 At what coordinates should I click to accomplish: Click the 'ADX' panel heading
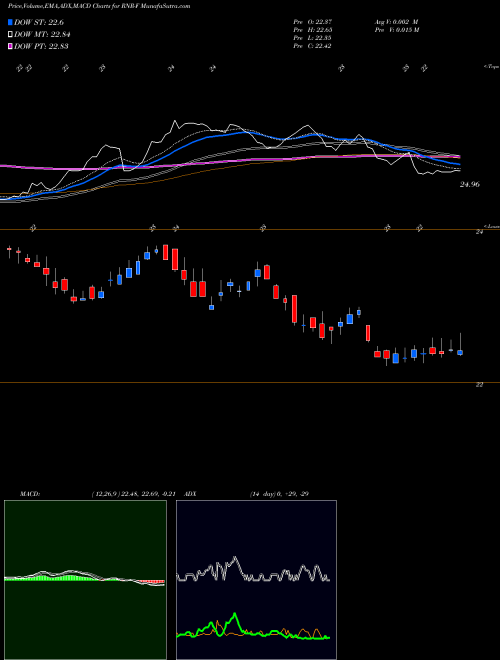(x=191, y=494)
